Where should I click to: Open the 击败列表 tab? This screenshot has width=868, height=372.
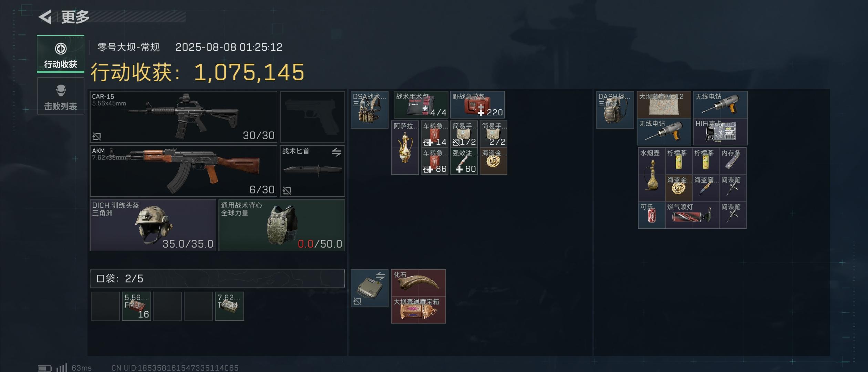pyautogui.click(x=61, y=96)
